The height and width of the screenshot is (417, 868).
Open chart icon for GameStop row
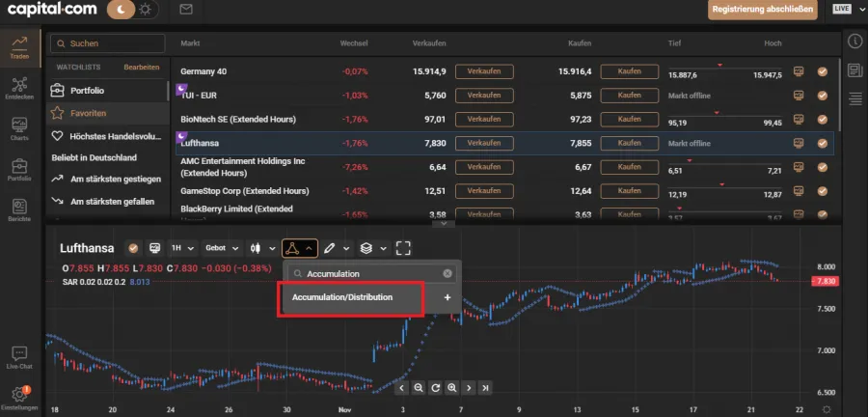(799, 190)
